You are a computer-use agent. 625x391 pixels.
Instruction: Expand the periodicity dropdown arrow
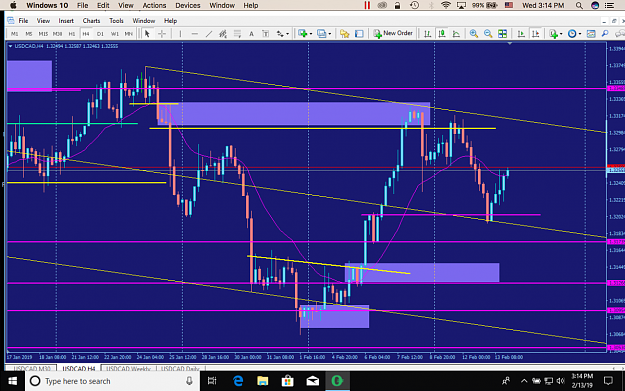tap(580, 34)
